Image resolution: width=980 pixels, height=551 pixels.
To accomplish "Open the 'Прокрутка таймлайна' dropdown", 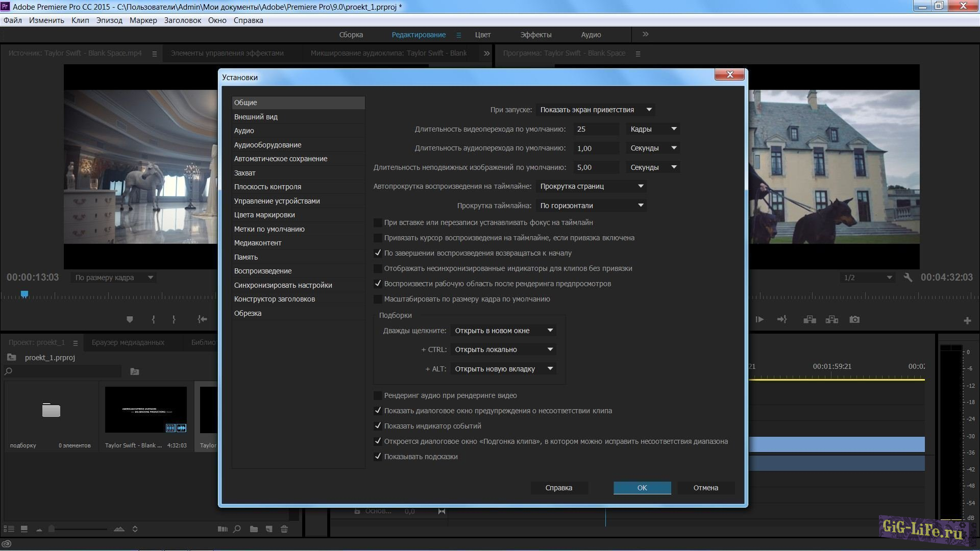I will 591,206.
